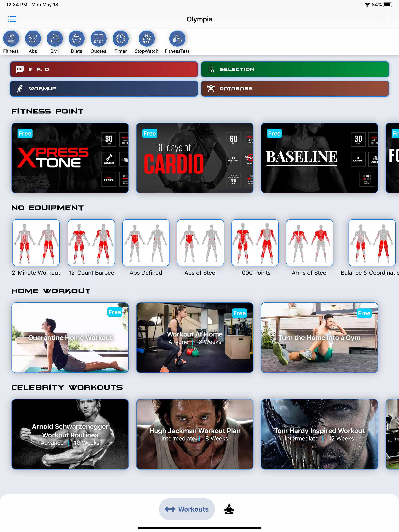
Task: Open the Baseline program card
Action: tap(319, 158)
